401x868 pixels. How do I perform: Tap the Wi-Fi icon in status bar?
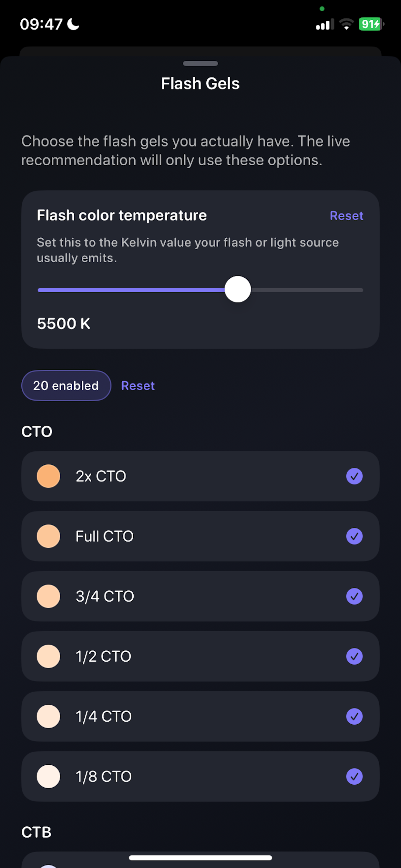point(346,24)
